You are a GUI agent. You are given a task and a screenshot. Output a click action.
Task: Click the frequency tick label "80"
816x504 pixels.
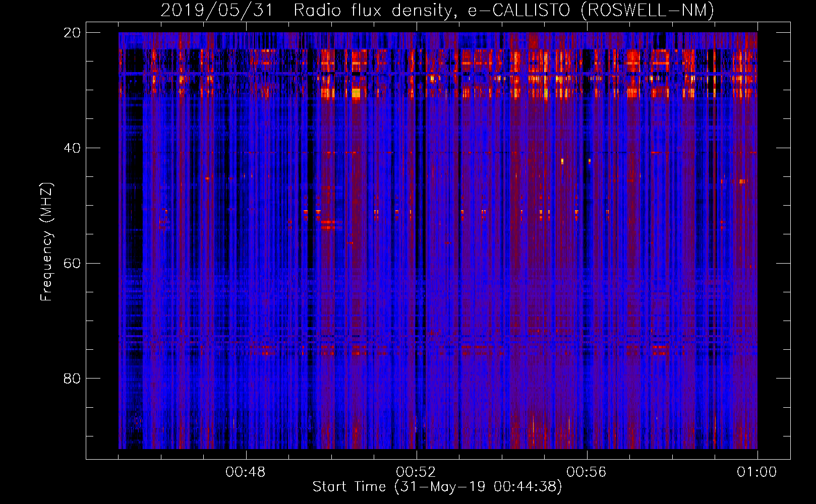[x=72, y=379]
